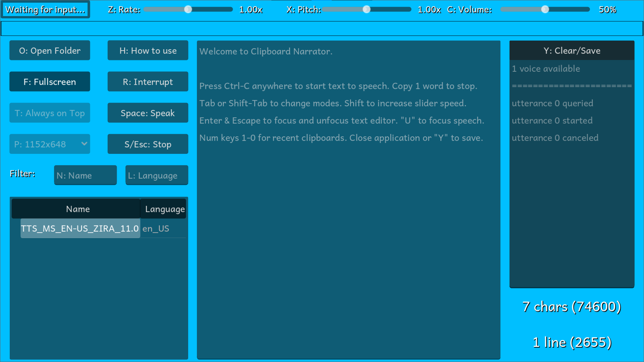Stop speech with S/Esc: Stop button
This screenshot has height=362, width=644.
click(148, 144)
